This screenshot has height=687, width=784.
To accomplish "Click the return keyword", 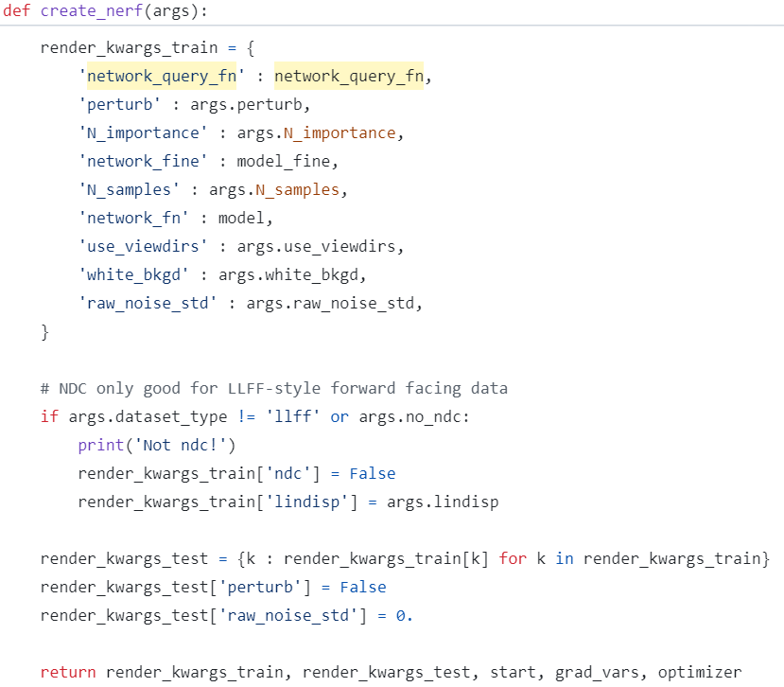I will pyautogui.click(x=68, y=672).
